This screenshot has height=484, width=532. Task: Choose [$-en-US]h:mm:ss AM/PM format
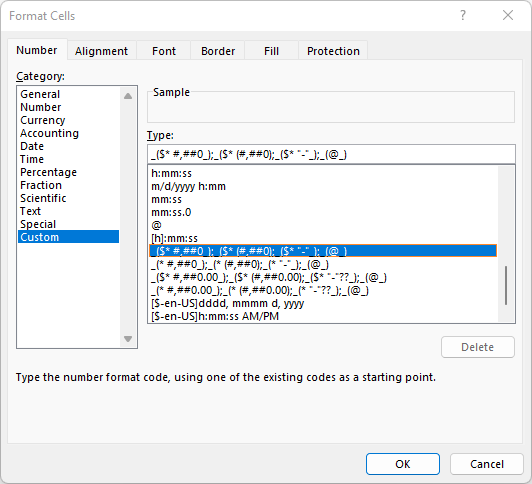point(323,316)
